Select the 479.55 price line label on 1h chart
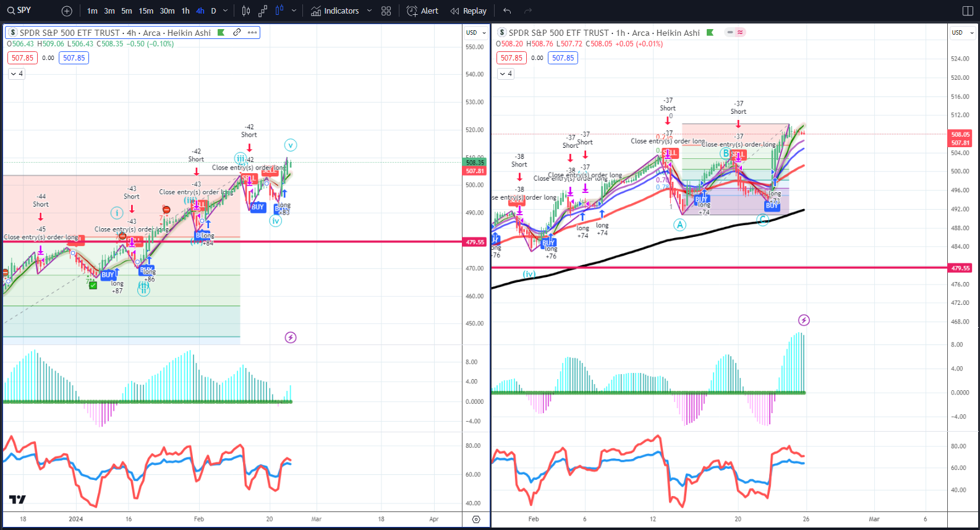Image resolution: width=980 pixels, height=530 pixels. coord(960,268)
